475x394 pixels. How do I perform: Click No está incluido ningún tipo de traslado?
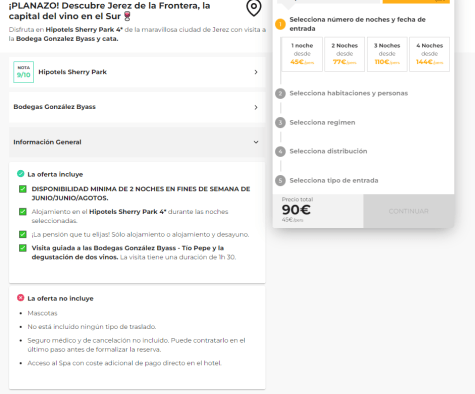92,327
